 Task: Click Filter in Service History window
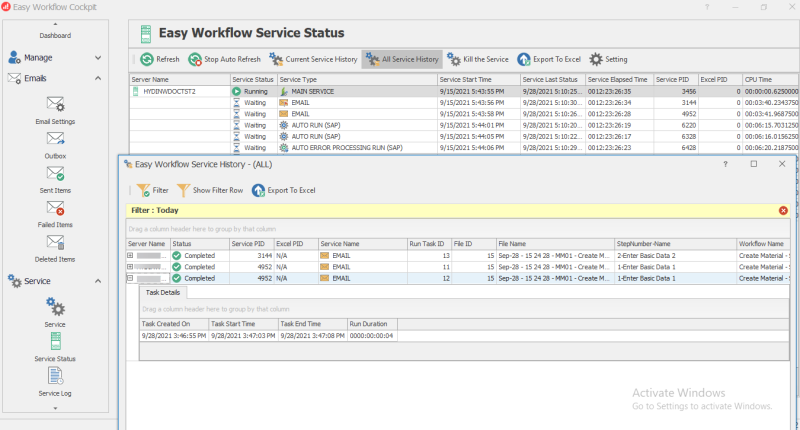pyautogui.click(x=150, y=189)
